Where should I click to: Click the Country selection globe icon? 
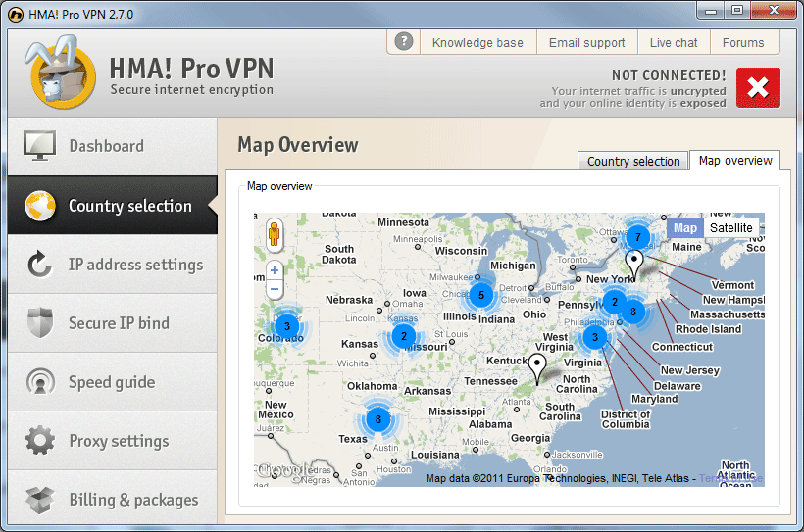[40, 206]
